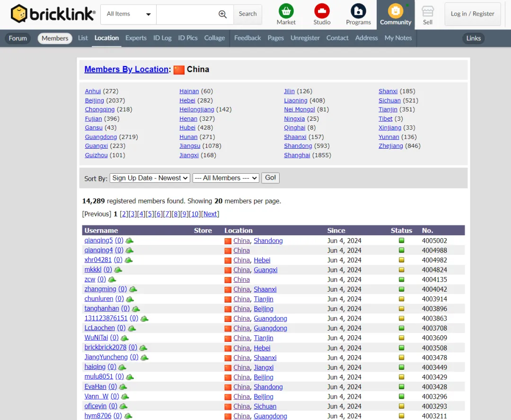This screenshot has width=511, height=420.
Task: Open the Zhejiang province link
Action: 391,146
